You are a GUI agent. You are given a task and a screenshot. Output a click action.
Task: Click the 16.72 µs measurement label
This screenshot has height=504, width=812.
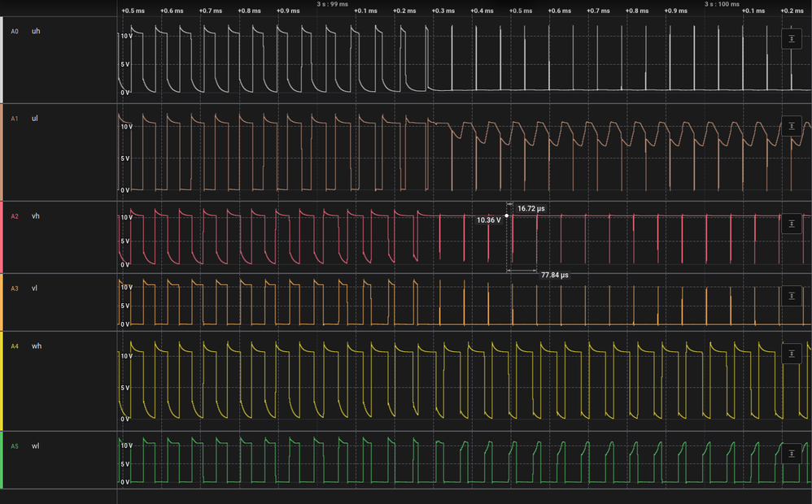[x=530, y=209]
